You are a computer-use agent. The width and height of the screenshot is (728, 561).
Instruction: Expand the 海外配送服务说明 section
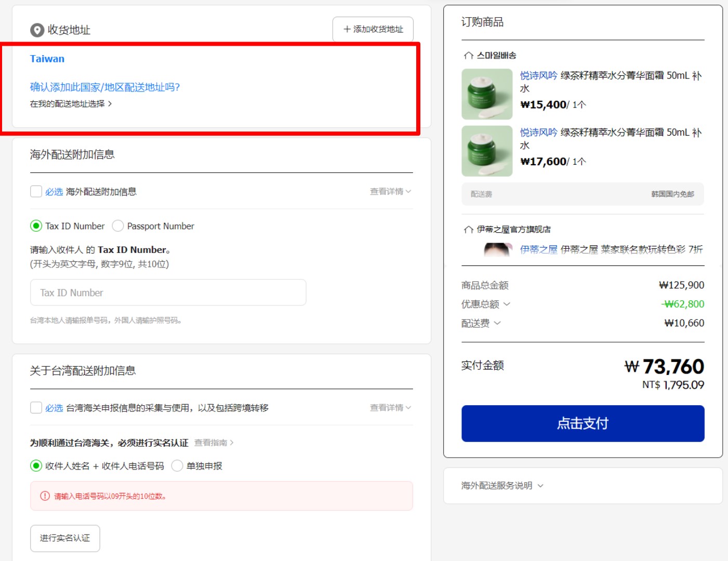(500, 485)
